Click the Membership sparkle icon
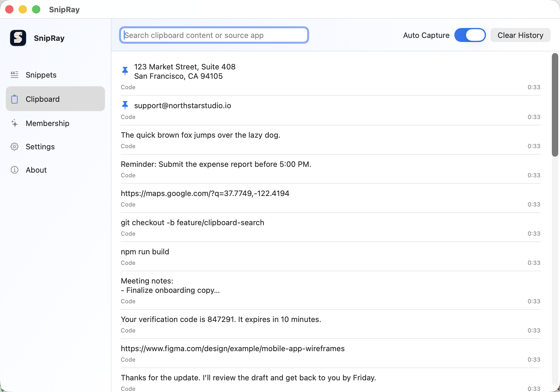The width and height of the screenshot is (560, 392). coord(15,123)
